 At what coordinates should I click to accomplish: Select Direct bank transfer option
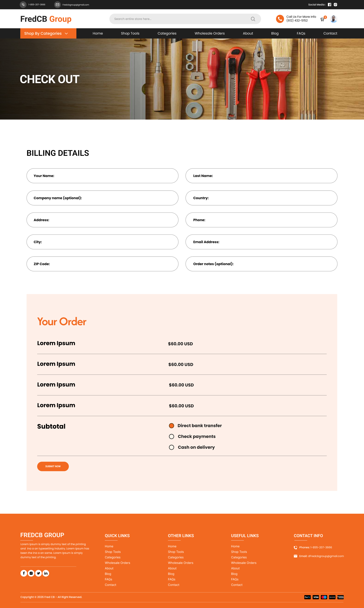coord(171,426)
